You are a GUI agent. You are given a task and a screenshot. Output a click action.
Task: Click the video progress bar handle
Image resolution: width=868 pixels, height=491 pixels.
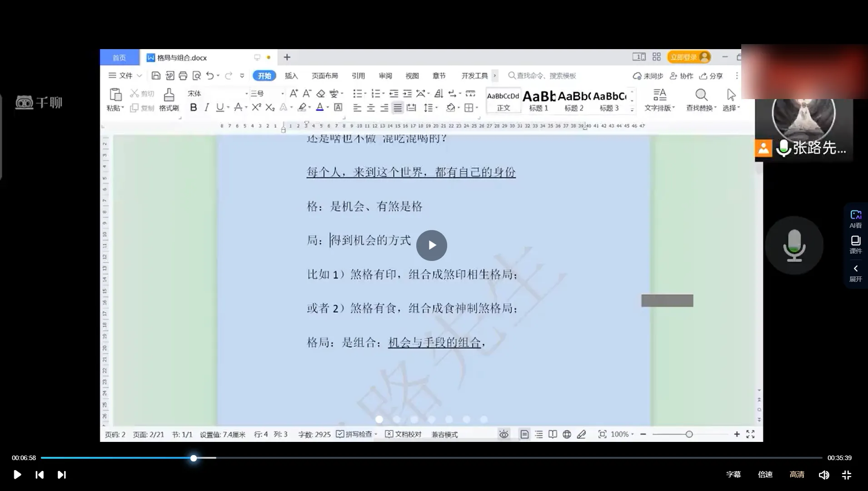(194, 458)
